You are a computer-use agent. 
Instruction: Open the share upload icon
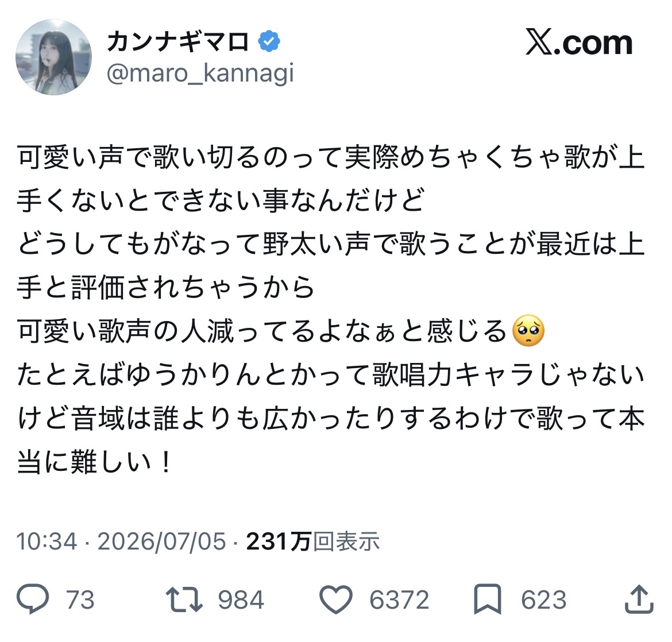click(x=639, y=599)
